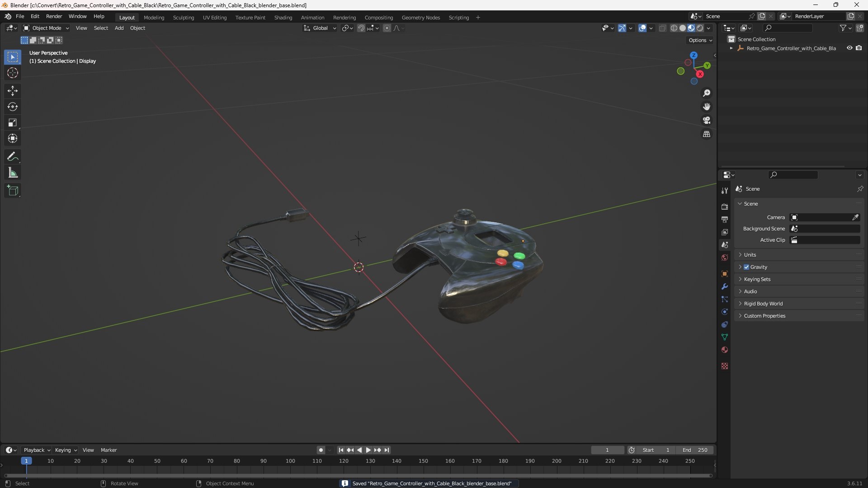Image resolution: width=868 pixels, height=488 pixels.
Task: Open the Material properties tab
Action: pyautogui.click(x=725, y=350)
